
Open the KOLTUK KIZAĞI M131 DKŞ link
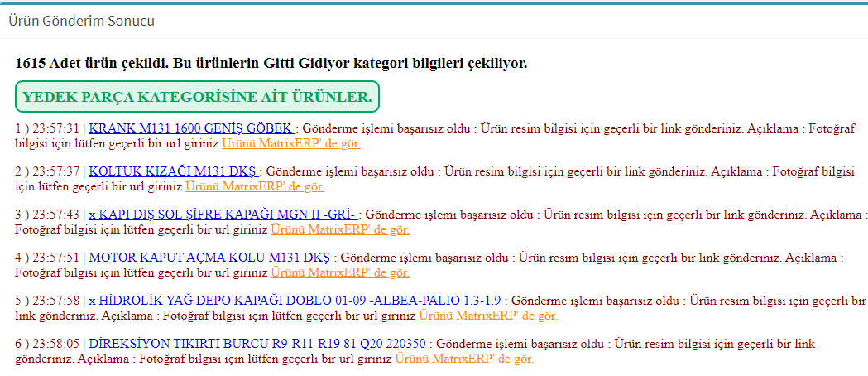pyautogui.click(x=175, y=171)
